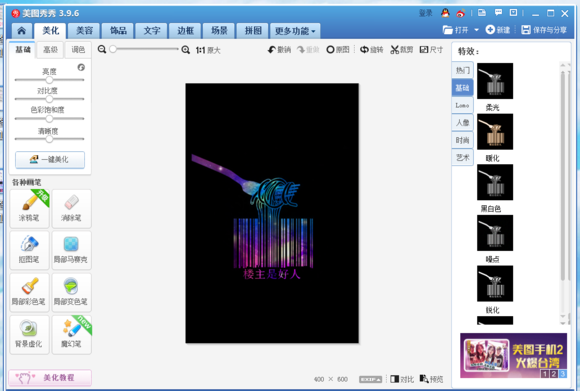
Task: Expand the 更多功能 dropdown
Action: pyautogui.click(x=295, y=31)
